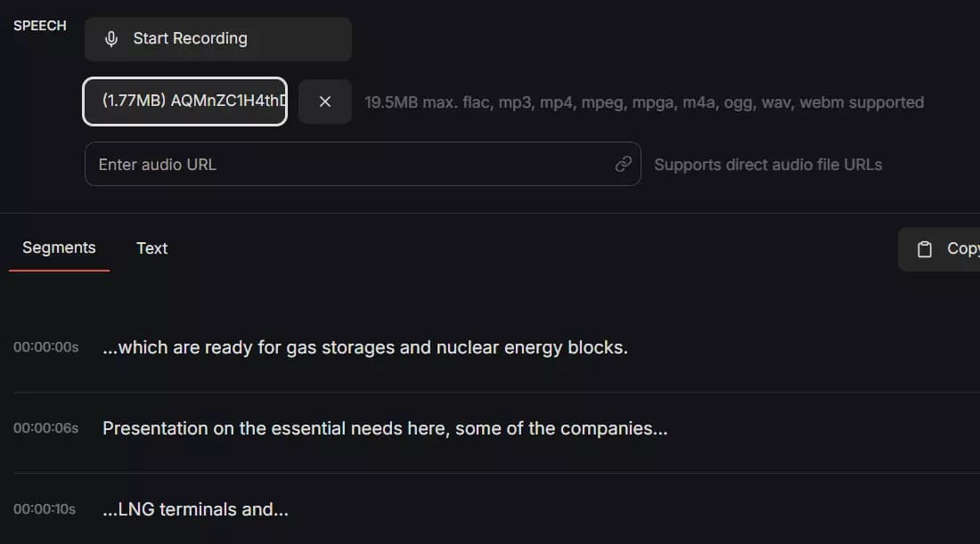This screenshot has height=544, width=980.
Task: Click the 00:00:00s timestamp
Action: tap(45, 347)
